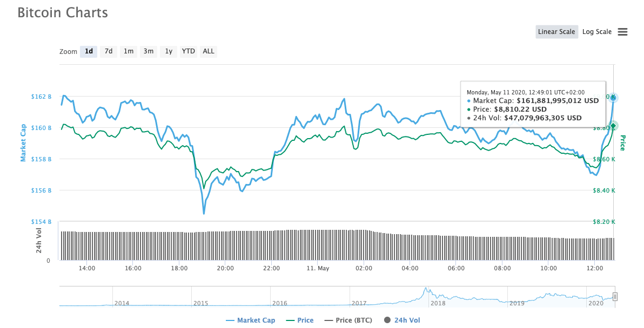Screen dimensions: 644x328
Task: Click the tooltip Price $8,810.22 USD
Action: pos(521,110)
